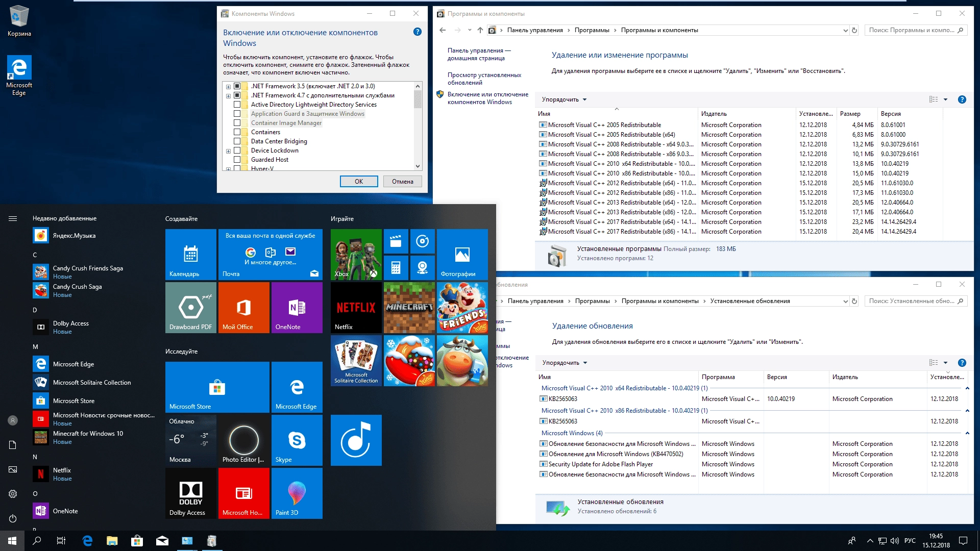
Task: Open the OneNote tile
Action: pyautogui.click(x=297, y=307)
